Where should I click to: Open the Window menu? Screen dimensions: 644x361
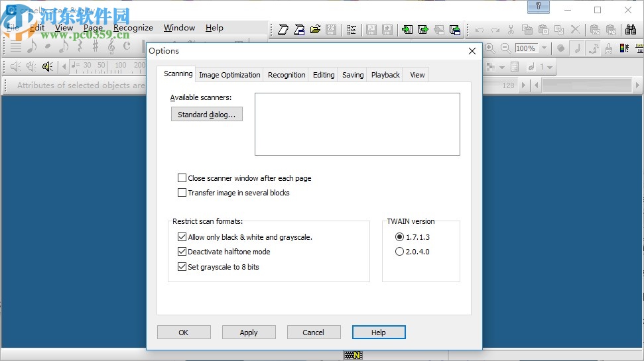(x=179, y=27)
